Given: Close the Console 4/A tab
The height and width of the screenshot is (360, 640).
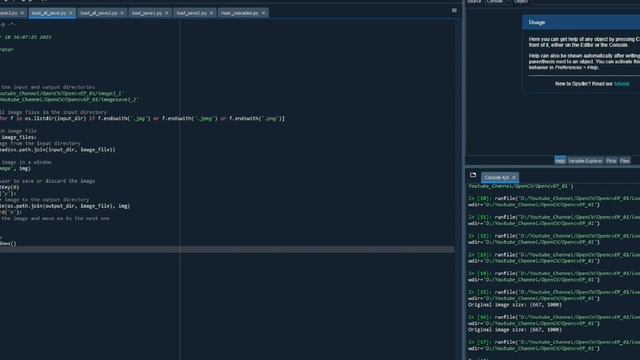Looking at the screenshot, I should pos(514,178).
